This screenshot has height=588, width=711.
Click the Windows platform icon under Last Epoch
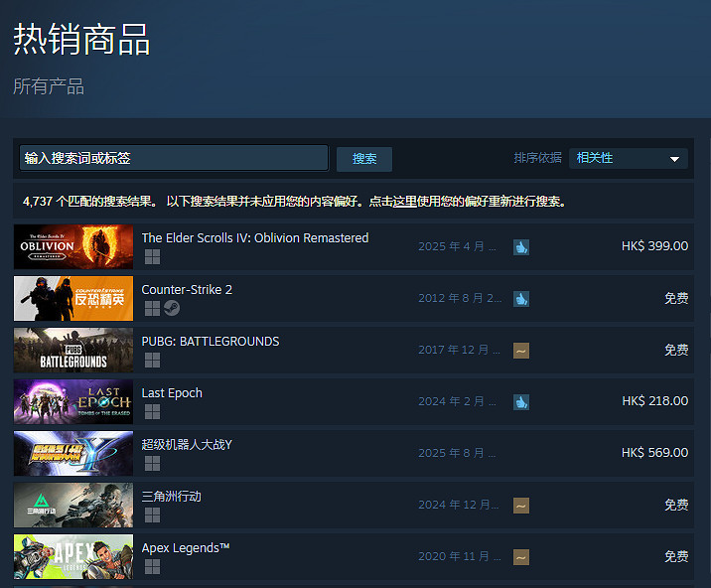(152, 411)
